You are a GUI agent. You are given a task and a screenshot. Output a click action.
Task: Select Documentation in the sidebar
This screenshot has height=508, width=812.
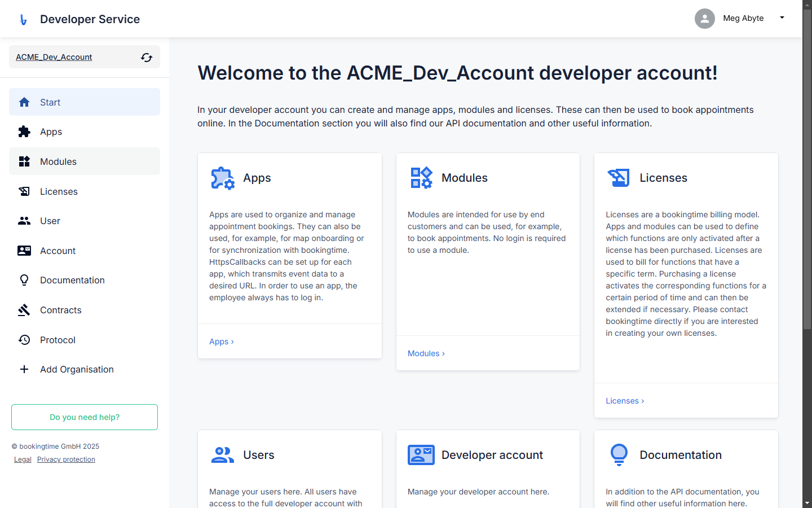85,280
